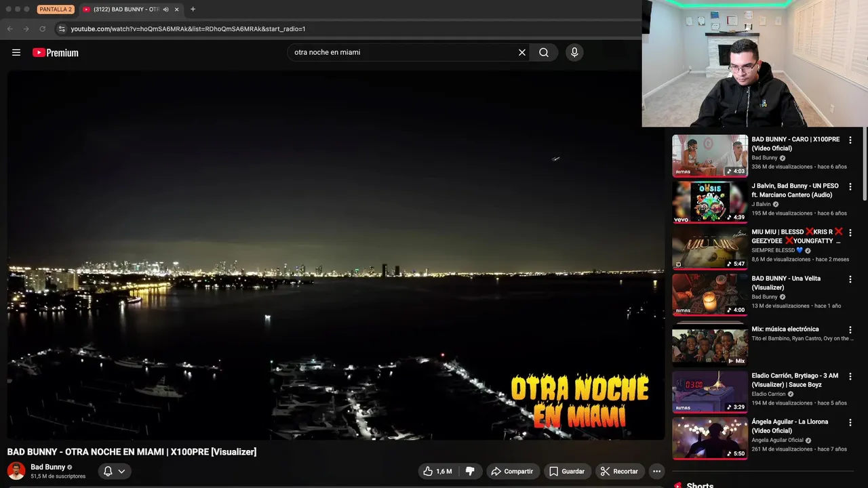
Task: Open options for BAD BUNNY - CARO video
Action: coord(850,140)
